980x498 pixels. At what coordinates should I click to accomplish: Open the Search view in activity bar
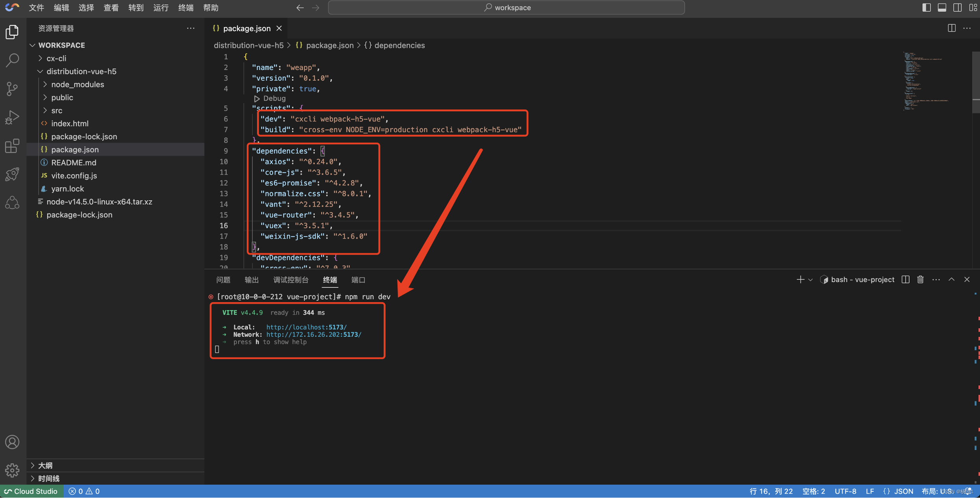[12, 60]
